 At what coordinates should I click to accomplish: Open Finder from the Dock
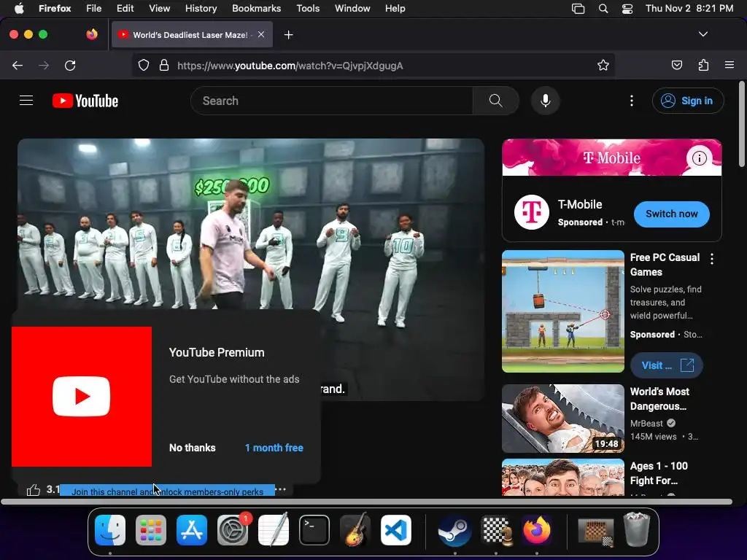click(x=110, y=530)
